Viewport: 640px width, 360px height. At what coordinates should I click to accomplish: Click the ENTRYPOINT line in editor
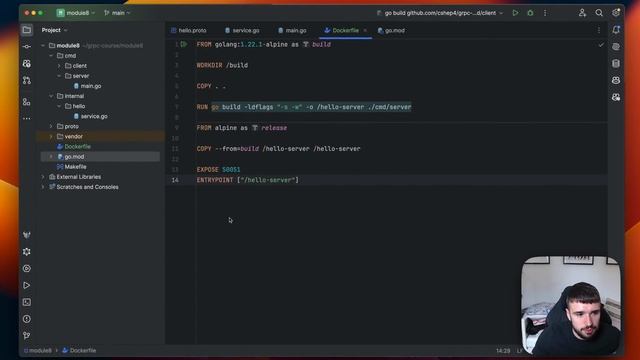point(248,180)
